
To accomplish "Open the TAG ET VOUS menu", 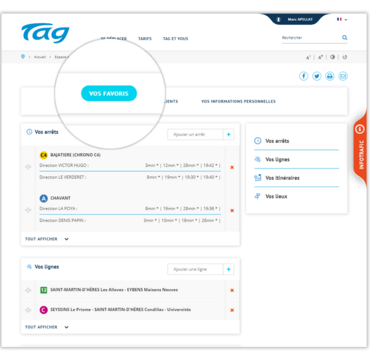I will (x=175, y=39).
